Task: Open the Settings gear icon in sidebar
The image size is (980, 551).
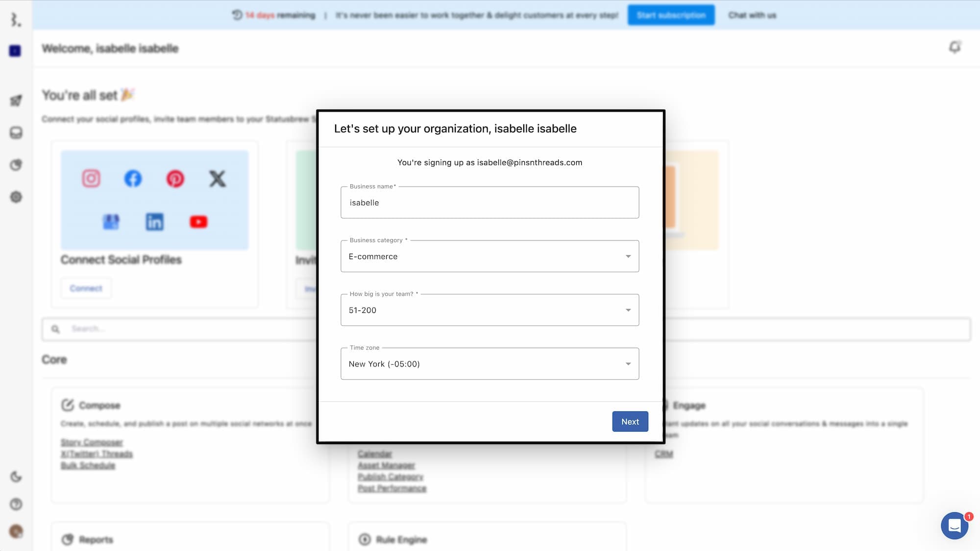Action: [x=16, y=197]
